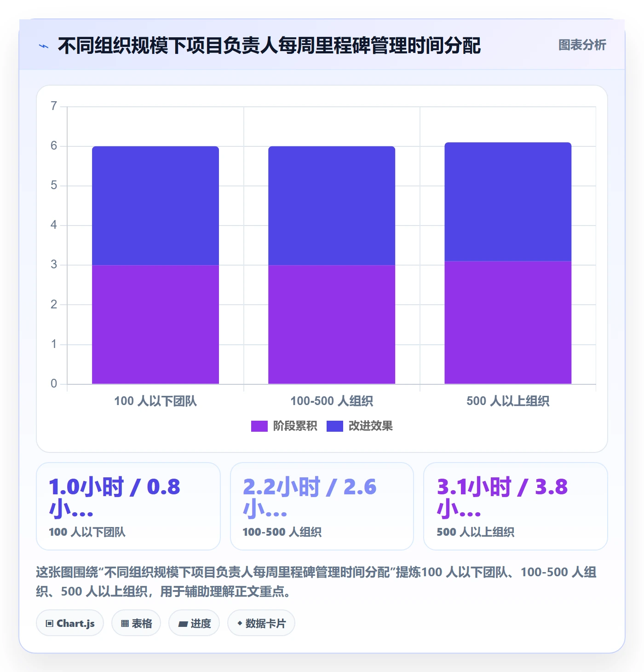The image size is (644, 672).
Task: Click the card caption 100-500 人组织
Action: (x=282, y=532)
